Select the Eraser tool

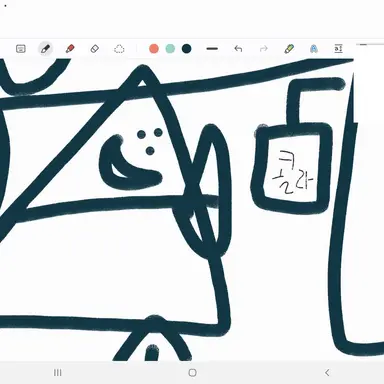(95, 49)
